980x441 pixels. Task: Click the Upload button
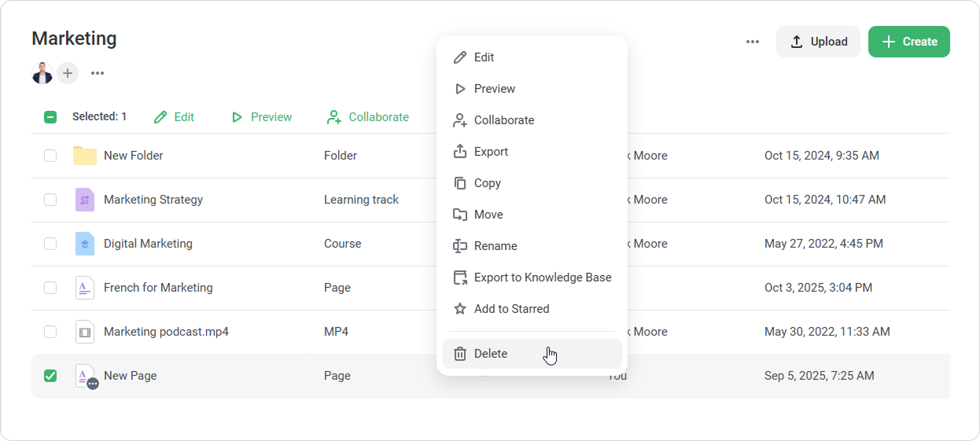pos(819,42)
